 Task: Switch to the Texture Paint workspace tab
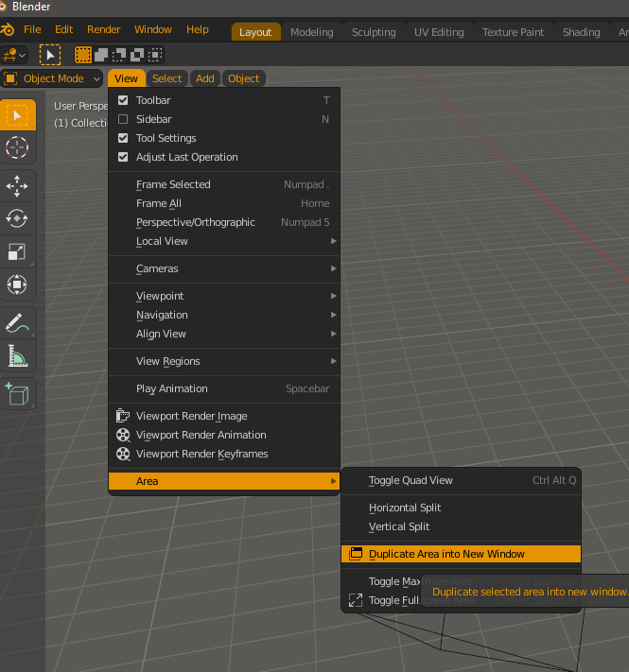(513, 32)
